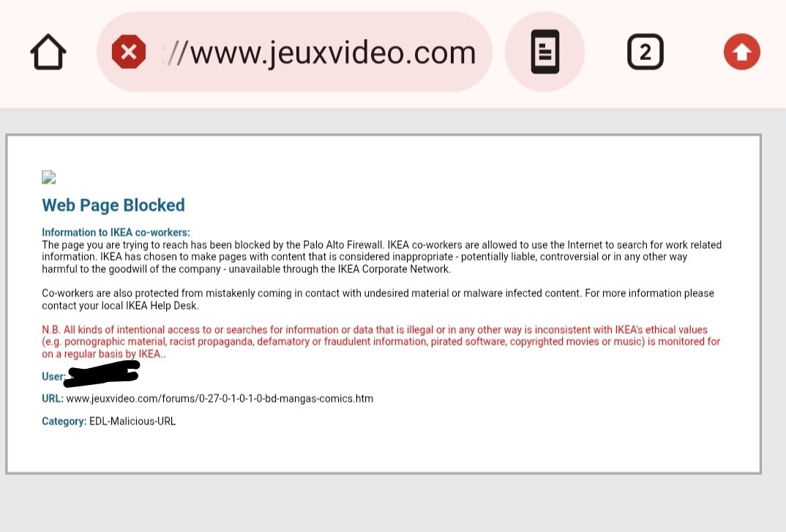The height and width of the screenshot is (532, 786).
Task: Click the URL field label
Action: (53, 399)
